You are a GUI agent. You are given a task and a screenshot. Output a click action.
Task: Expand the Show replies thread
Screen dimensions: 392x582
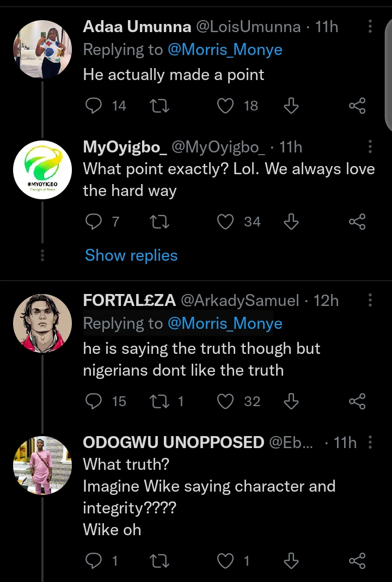click(131, 255)
